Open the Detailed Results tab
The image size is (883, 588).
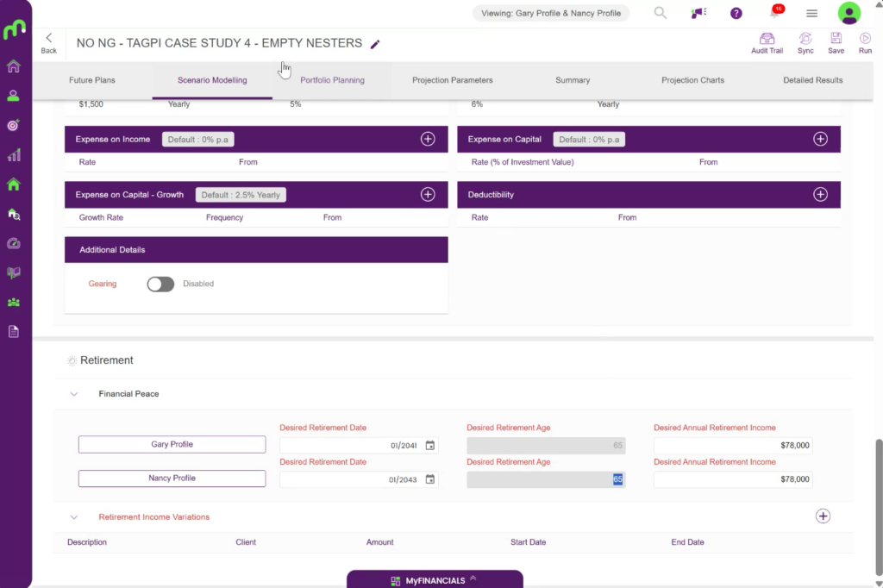tap(812, 80)
